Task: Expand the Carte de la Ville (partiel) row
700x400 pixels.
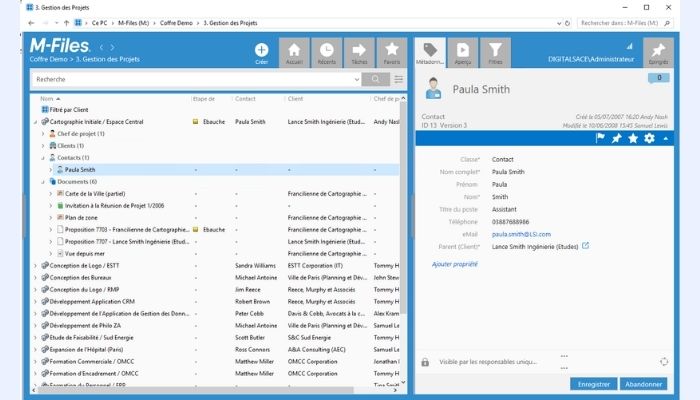Action: click(50, 194)
